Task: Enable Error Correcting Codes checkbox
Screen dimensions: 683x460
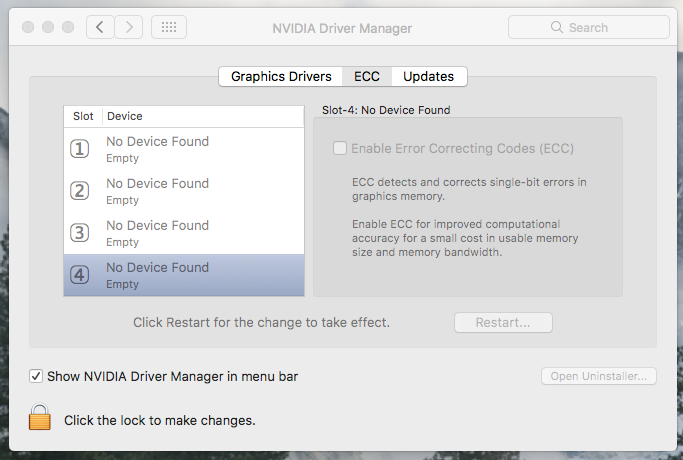Action: (x=340, y=149)
